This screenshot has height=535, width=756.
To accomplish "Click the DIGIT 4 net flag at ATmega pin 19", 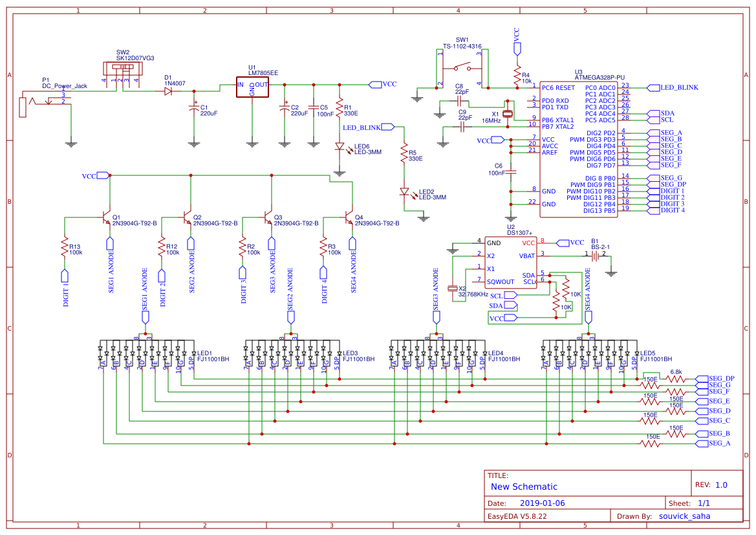I will 666,210.
